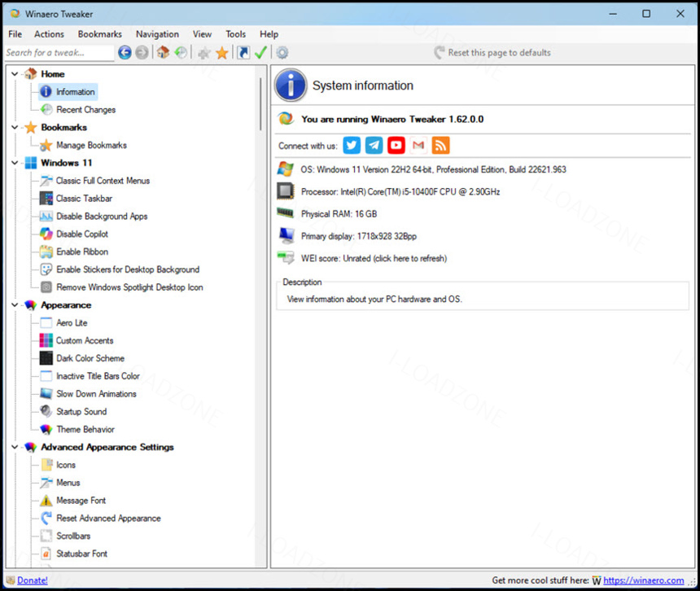Select Theme Behavior tree item
This screenshot has width=700, height=591.
[85, 430]
